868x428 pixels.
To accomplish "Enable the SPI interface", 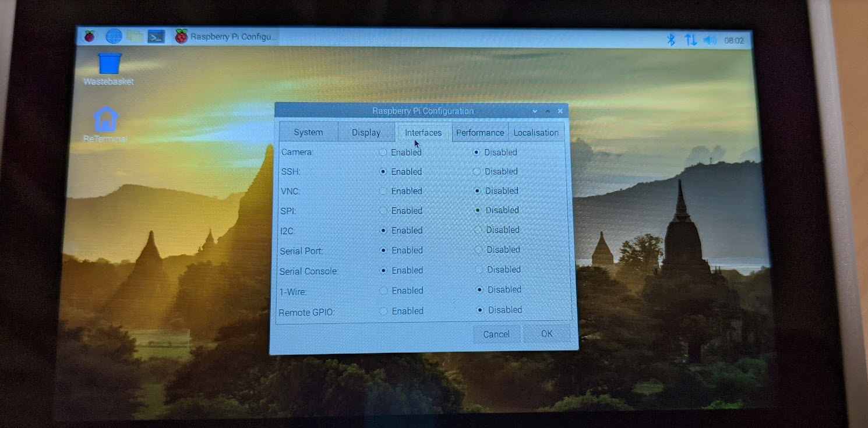I will tap(383, 211).
